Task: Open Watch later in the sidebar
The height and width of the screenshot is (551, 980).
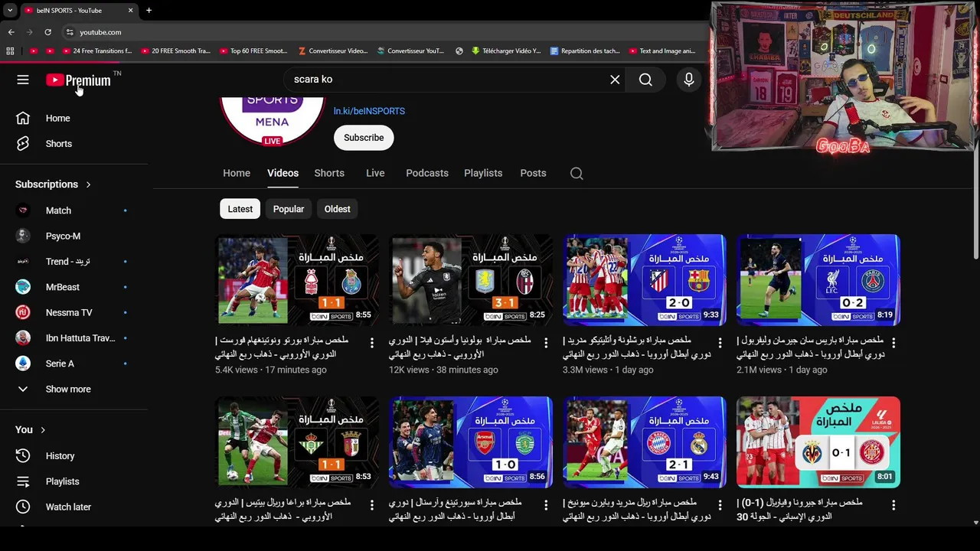Action: pos(74,507)
